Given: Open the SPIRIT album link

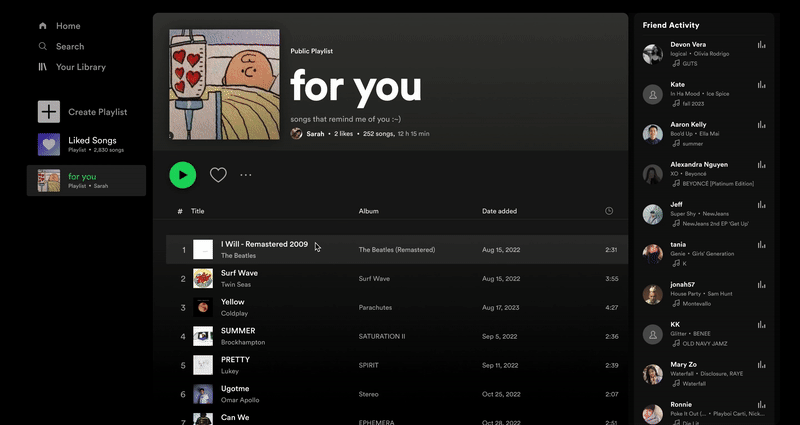Looking at the screenshot, I should pos(369,365).
